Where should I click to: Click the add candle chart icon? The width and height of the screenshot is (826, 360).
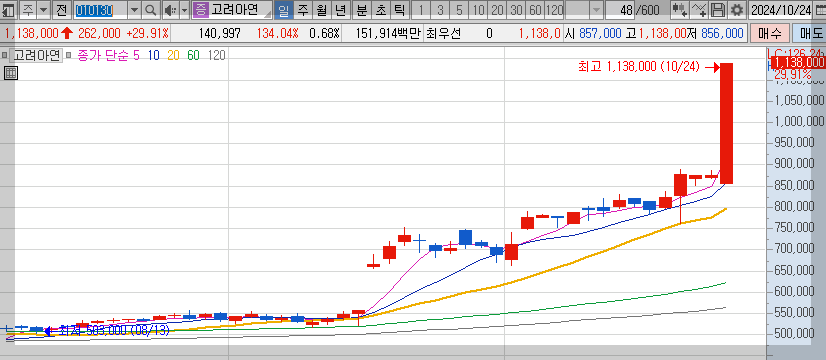[679, 9]
